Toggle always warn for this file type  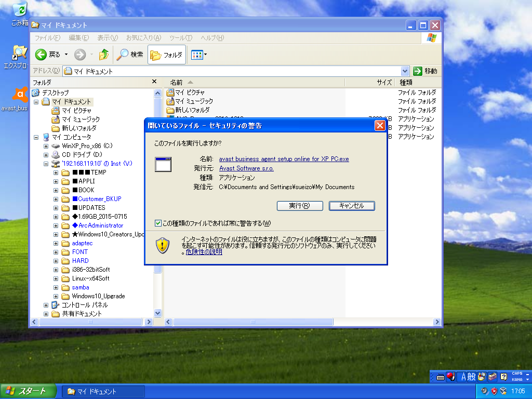pyautogui.click(x=158, y=223)
